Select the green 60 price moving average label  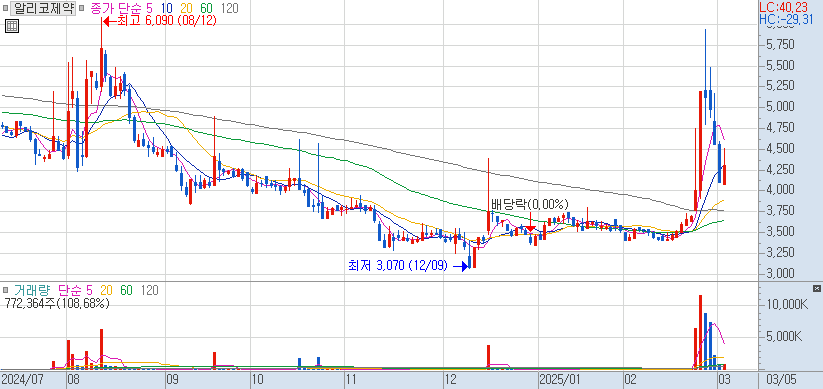coord(207,8)
